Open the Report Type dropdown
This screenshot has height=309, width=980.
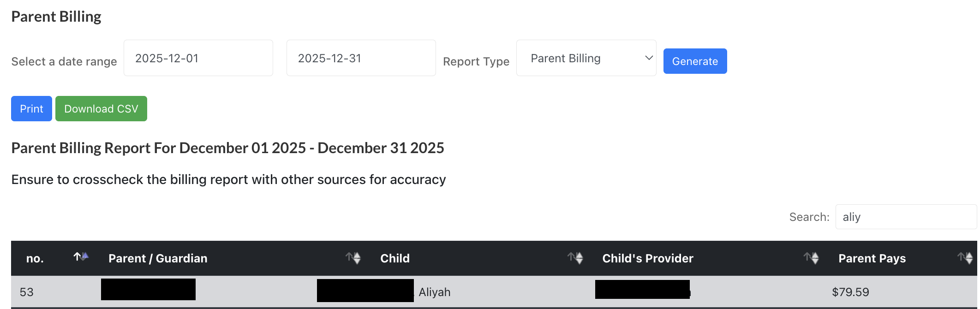[x=586, y=59]
